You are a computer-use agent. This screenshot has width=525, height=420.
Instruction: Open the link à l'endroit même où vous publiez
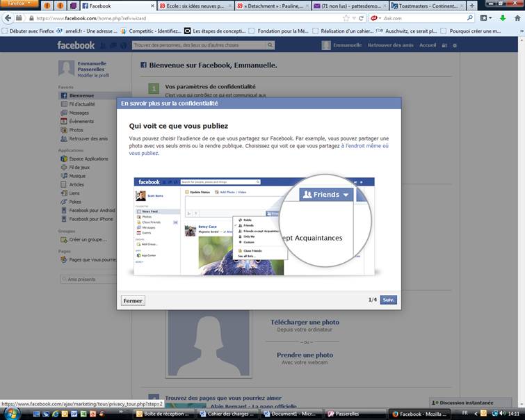pos(259,150)
